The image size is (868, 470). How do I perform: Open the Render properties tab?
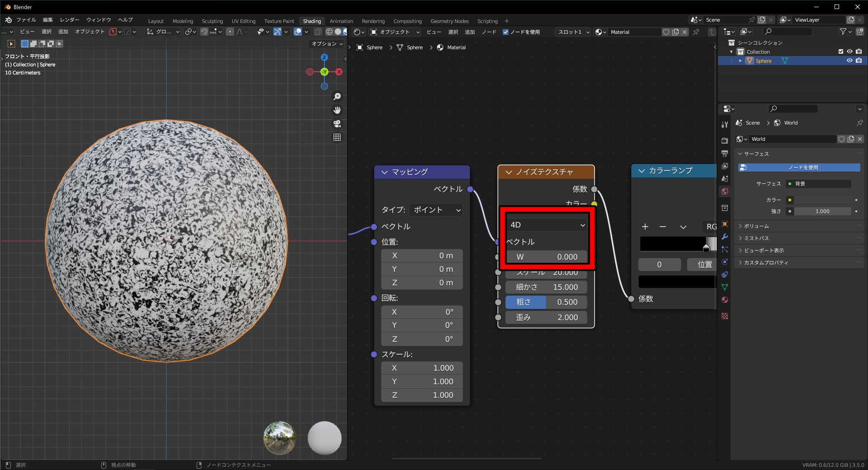point(725,140)
